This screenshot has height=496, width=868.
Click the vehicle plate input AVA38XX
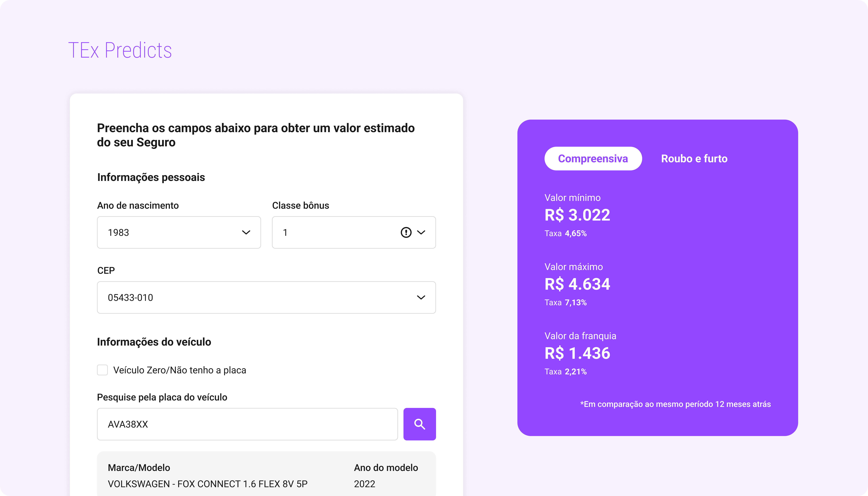[247, 424]
